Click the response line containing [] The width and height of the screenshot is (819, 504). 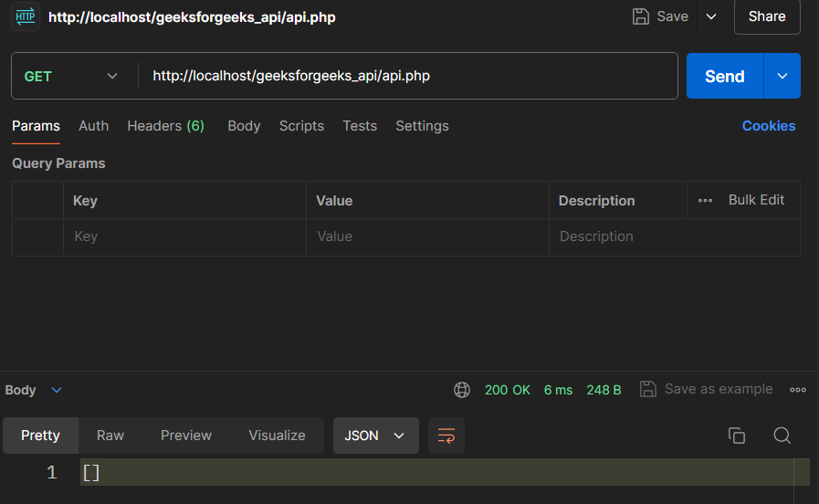point(445,473)
